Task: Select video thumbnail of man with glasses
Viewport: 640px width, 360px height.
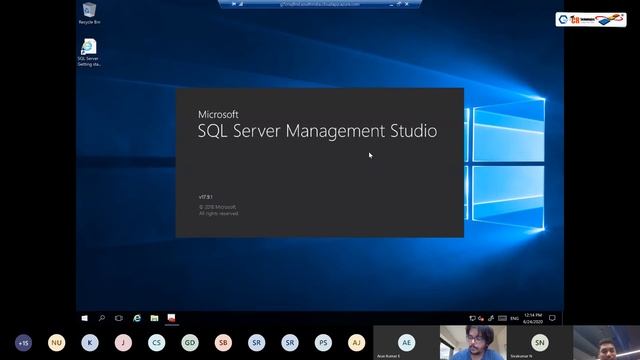Action: click(x=473, y=342)
